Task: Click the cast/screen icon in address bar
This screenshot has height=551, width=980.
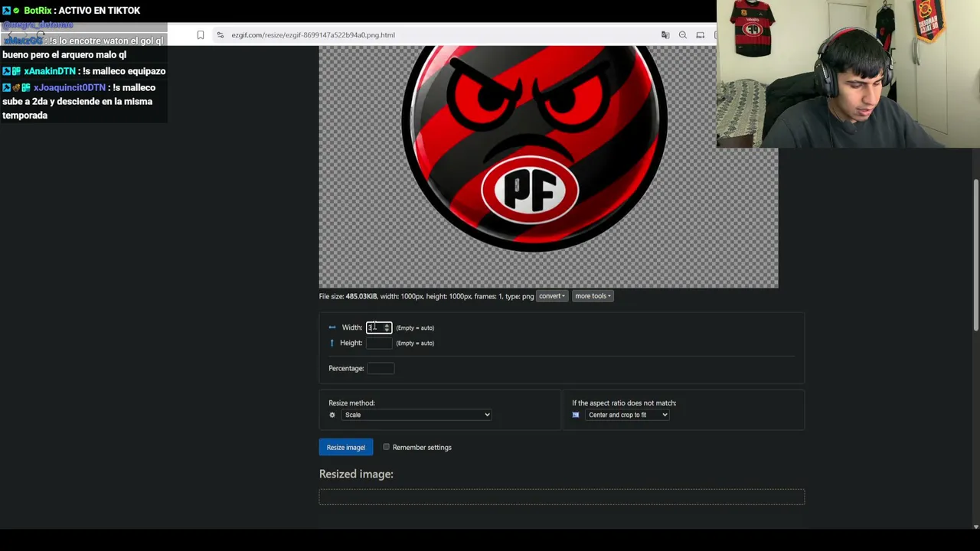Action: coord(701,34)
